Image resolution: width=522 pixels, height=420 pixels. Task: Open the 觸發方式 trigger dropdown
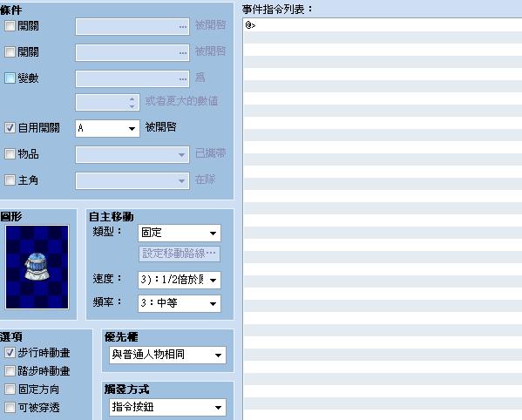(x=167, y=407)
